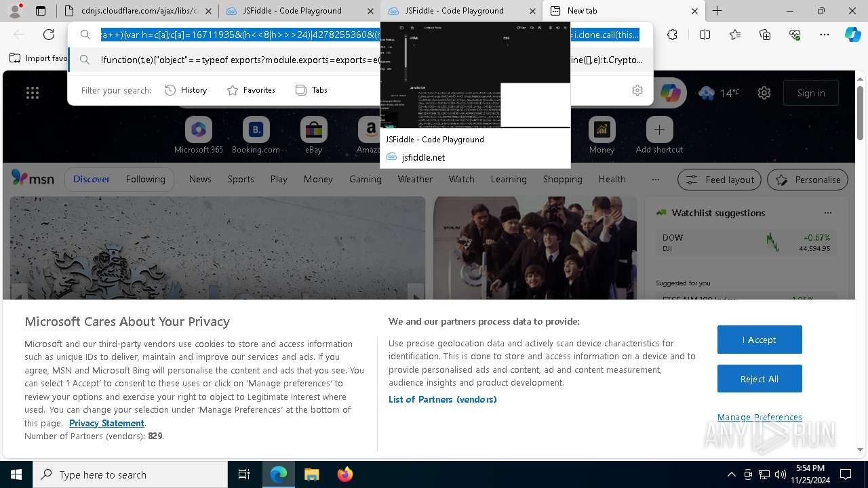This screenshot has width=868, height=488.
Task: Click the msn logo
Action: (33, 178)
